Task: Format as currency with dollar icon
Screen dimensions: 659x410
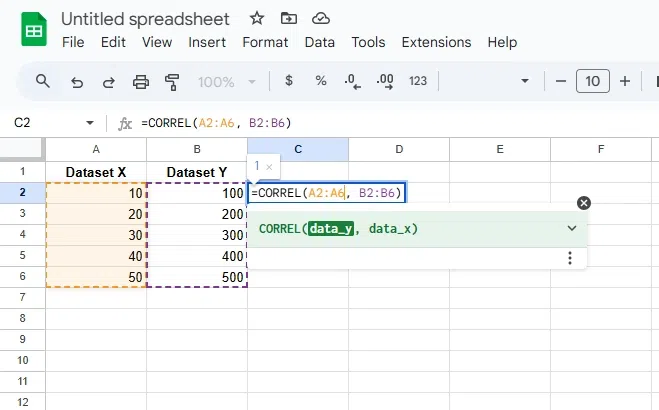Action: click(289, 82)
